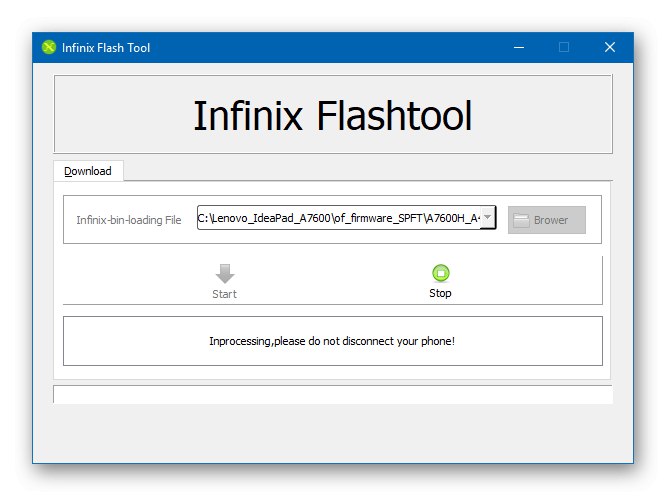Screen dimensions: 666x496
Task: Click the Brower folder button
Action: point(547,220)
